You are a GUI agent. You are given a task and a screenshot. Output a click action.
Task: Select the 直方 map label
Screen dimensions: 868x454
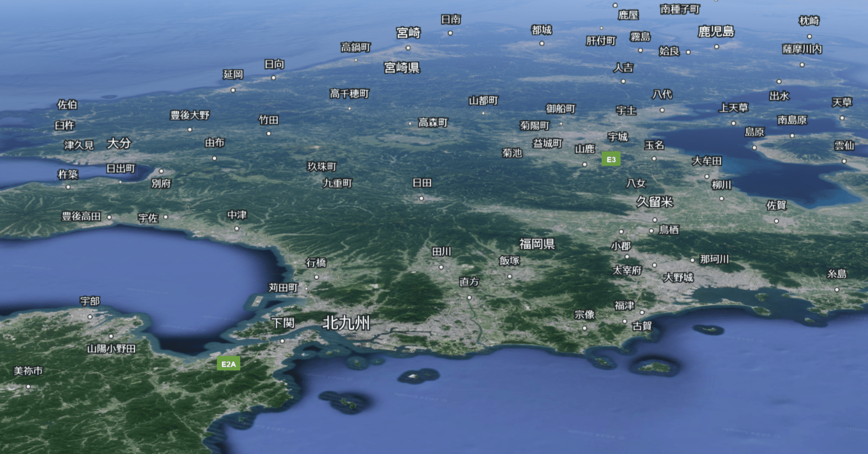tap(469, 282)
